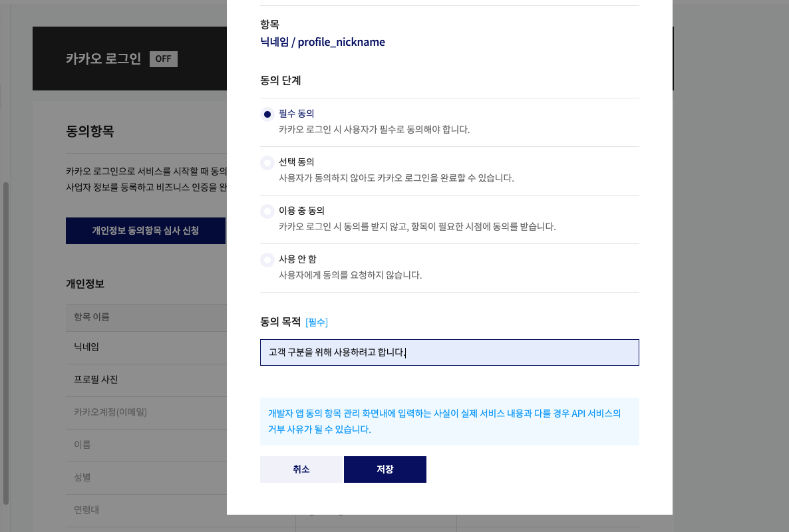Image resolution: width=789 pixels, height=532 pixels.
Task: Click the 개인정보 subsection heading
Action: click(x=85, y=284)
